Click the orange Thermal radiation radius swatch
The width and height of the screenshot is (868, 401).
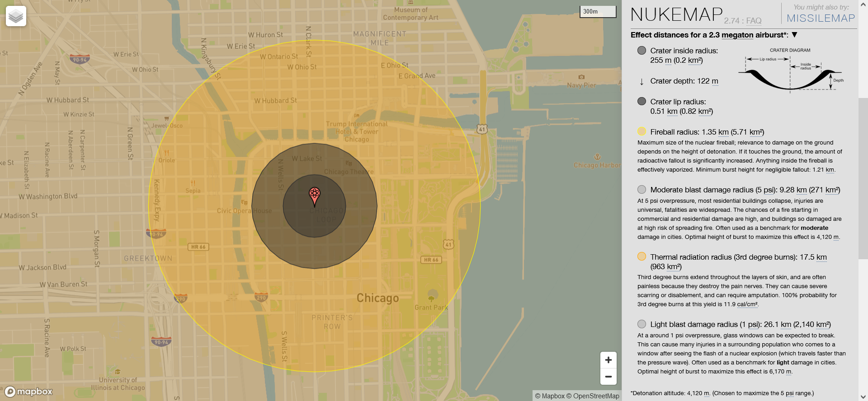pos(642,256)
